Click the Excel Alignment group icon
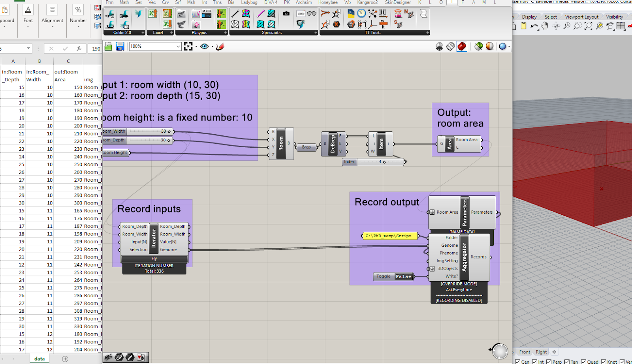 click(x=52, y=9)
